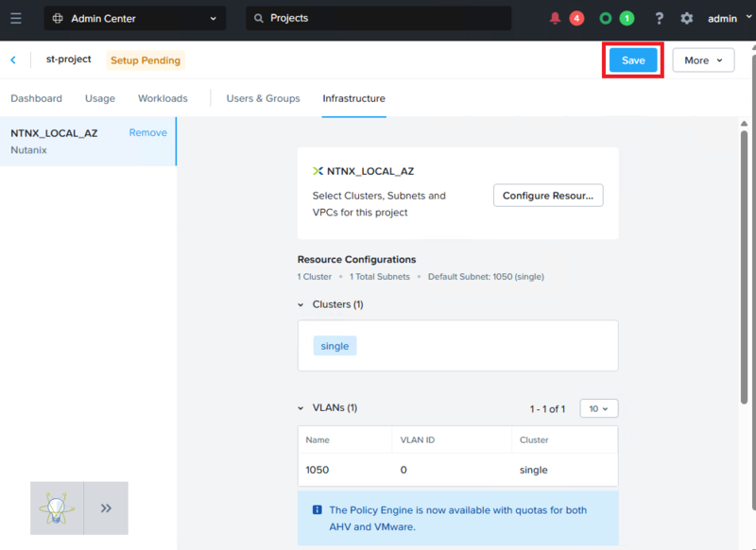This screenshot has width=756, height=550.
Task: Click the Default Subnet: 1050 (single) text
Action: pos(486,277)
